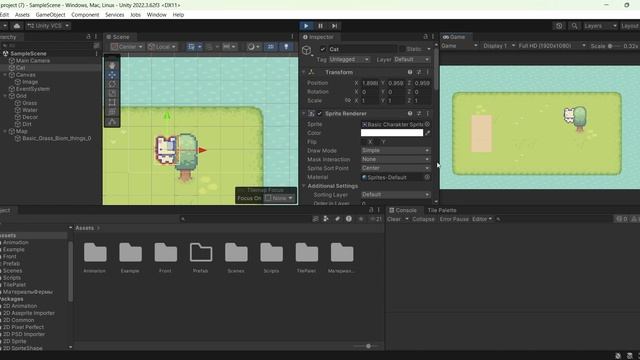Open the Mask Interaction dropdown
The height and width of the screenshot is (360, 640).
[x=396, y=160]
